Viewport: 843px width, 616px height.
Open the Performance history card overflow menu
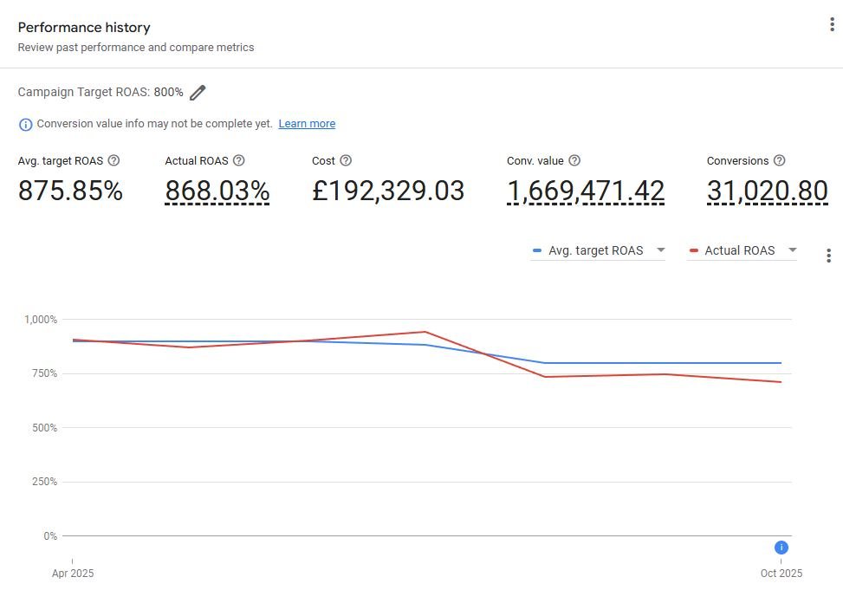[832, 25]
